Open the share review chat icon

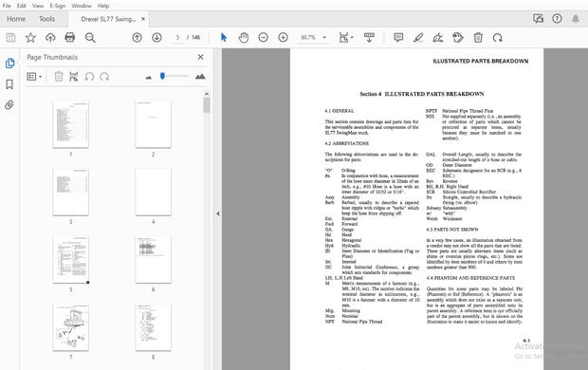click(x=538, y=19)
